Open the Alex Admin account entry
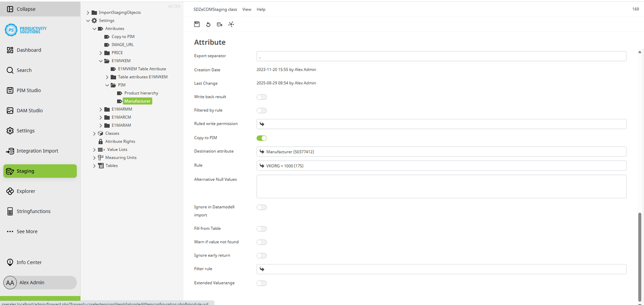Image resolution: width=644 pixels, height=305 pixels. (x=40, y=282)
